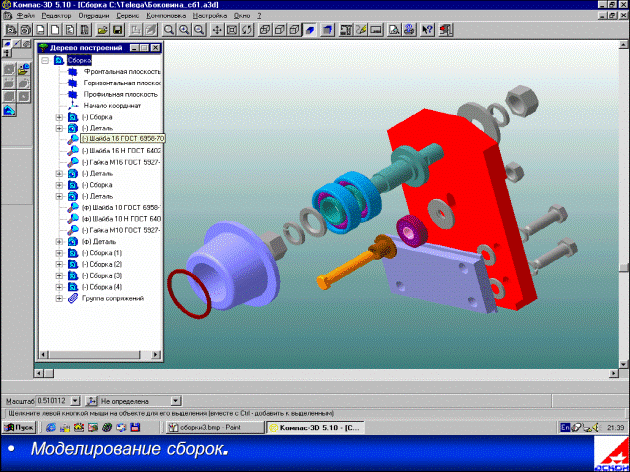Toggle hidden lines removed display mode
The image size is (630, 472).
point(280,30)
